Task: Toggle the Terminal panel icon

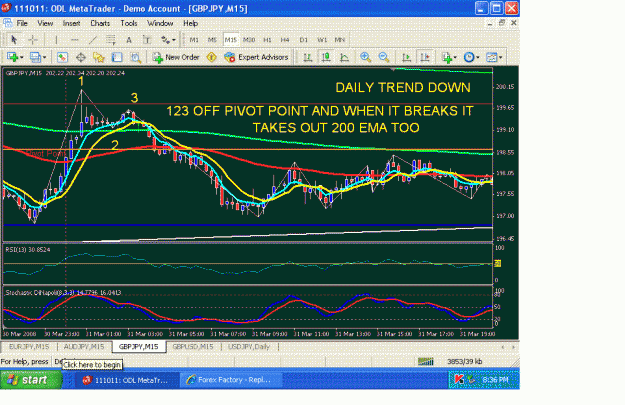Action: pos(117,57)
